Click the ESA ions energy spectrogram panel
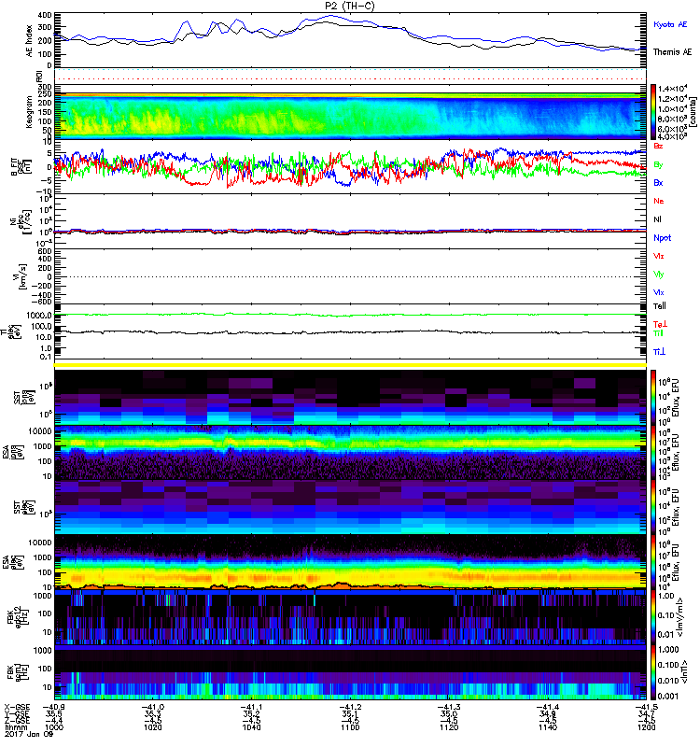700x747 pixels. tap(350, 453)
